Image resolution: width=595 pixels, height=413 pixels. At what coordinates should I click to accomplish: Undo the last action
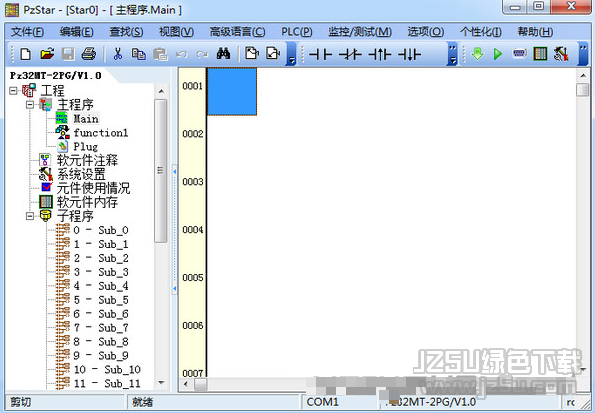pyautogui.click(x=181, y=54)
